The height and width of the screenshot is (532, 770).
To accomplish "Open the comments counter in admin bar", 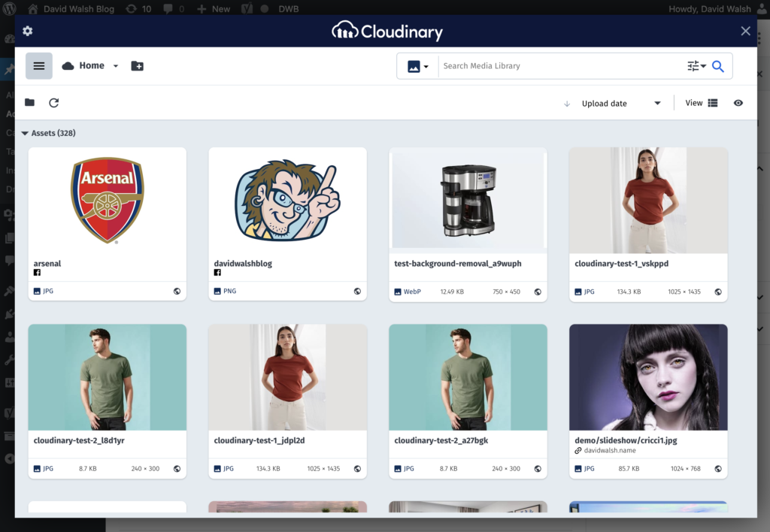I will tap(174, 9).
